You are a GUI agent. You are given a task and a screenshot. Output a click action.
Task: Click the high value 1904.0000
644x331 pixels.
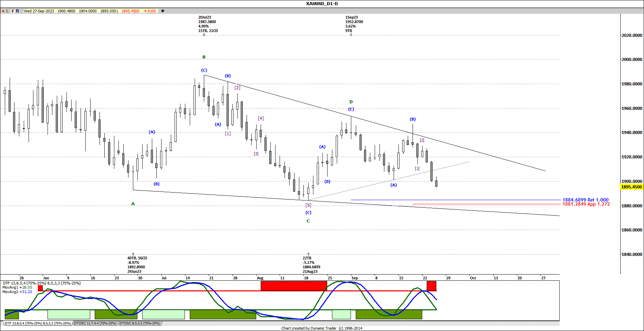[88, 11]
